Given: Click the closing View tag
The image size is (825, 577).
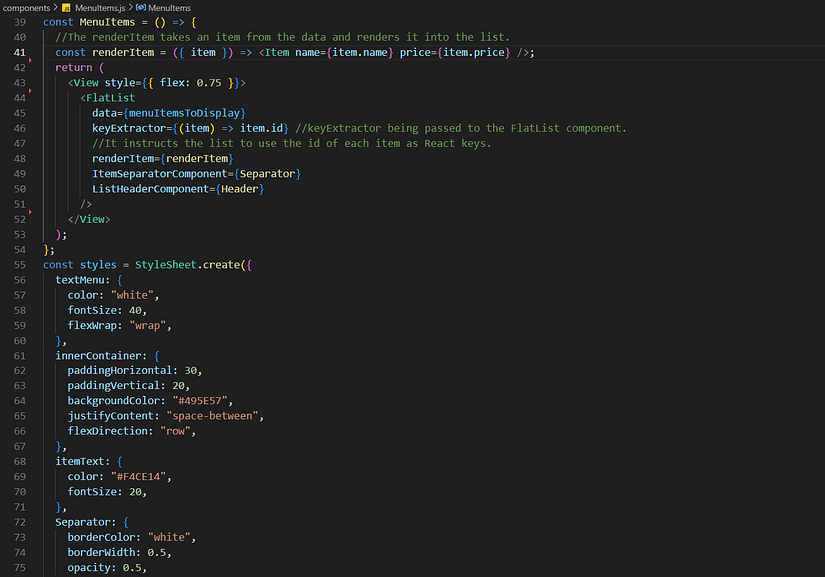Looking at the screenshot, I should 89,219.
